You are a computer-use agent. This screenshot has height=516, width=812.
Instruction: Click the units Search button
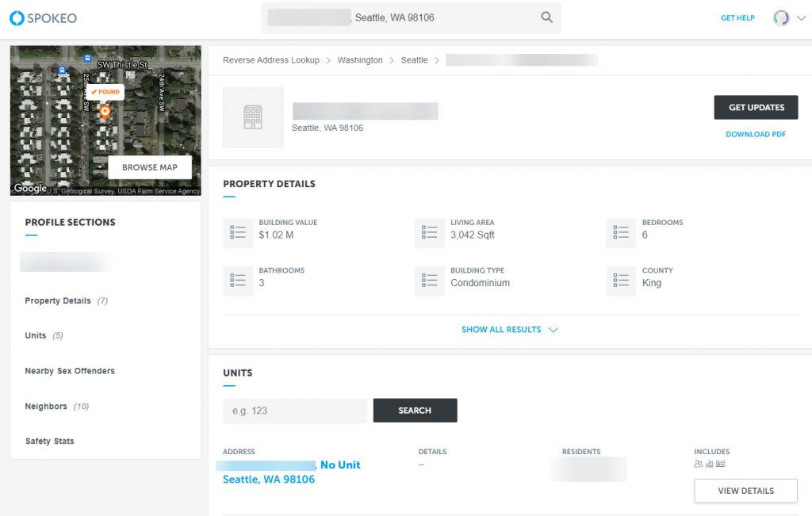click(415, 411)
